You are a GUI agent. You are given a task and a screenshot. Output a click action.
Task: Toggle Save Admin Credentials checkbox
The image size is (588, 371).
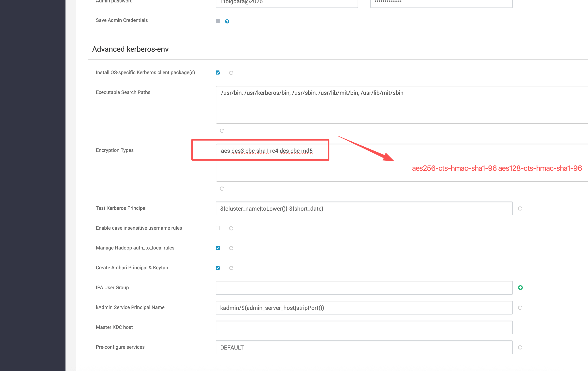[218, 21]
